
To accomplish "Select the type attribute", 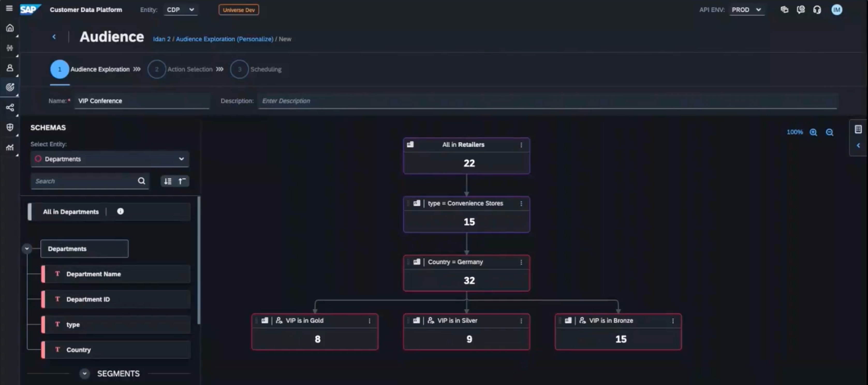I will 116,324.
